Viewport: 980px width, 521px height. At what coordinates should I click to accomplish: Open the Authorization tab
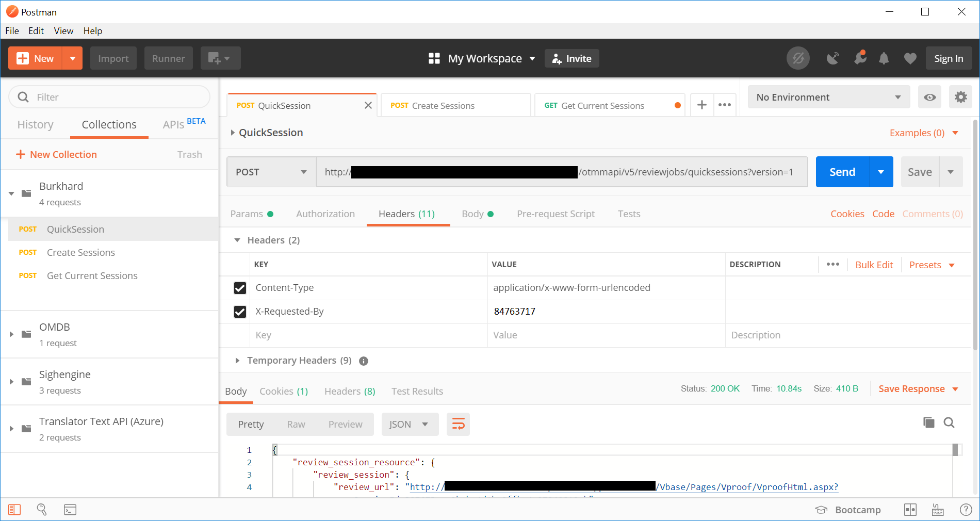(x=325, y=214)
